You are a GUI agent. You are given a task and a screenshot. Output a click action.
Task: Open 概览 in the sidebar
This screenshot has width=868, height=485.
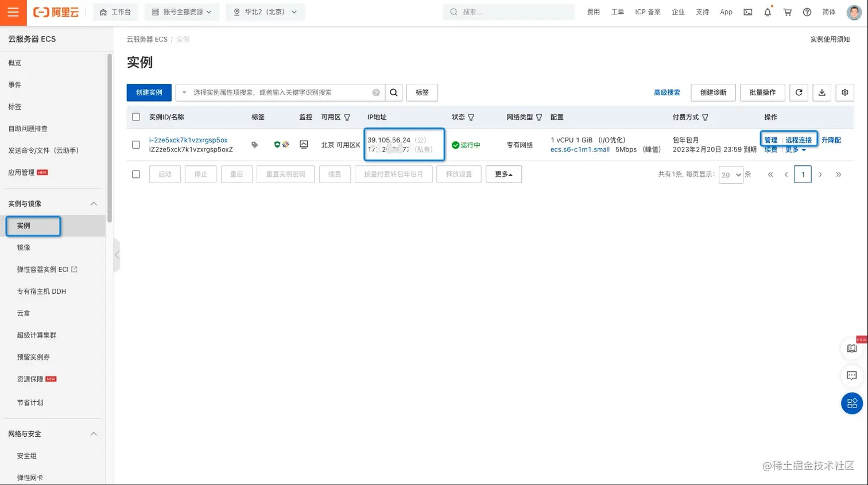pos(15,63)
